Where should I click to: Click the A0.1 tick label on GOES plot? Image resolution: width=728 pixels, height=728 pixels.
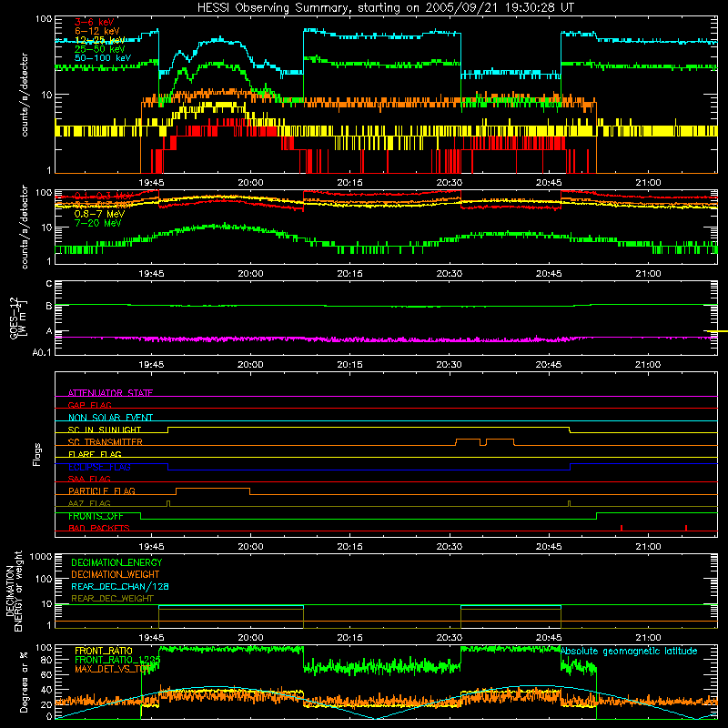pyautogui.click(x=42, y=352)
